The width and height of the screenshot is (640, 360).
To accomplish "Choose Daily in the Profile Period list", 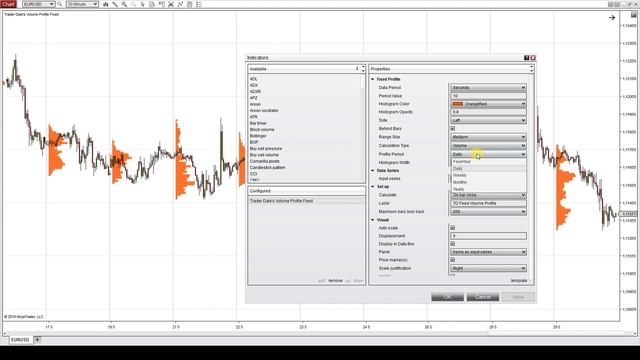I will point(488,169).
